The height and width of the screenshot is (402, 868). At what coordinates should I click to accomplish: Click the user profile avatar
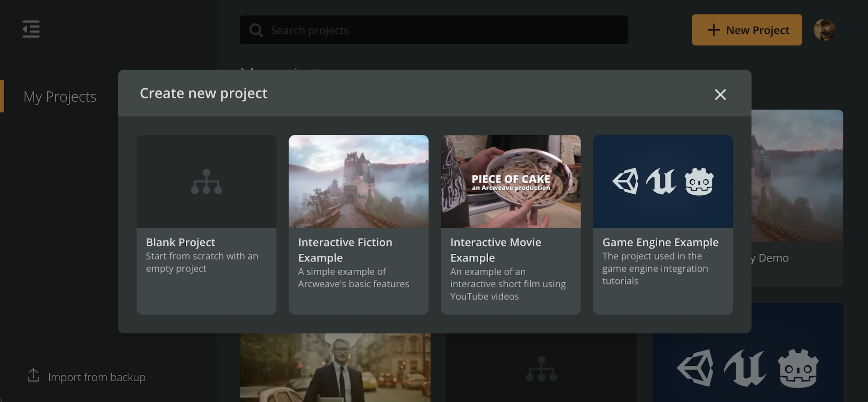[x=824, y=30]
